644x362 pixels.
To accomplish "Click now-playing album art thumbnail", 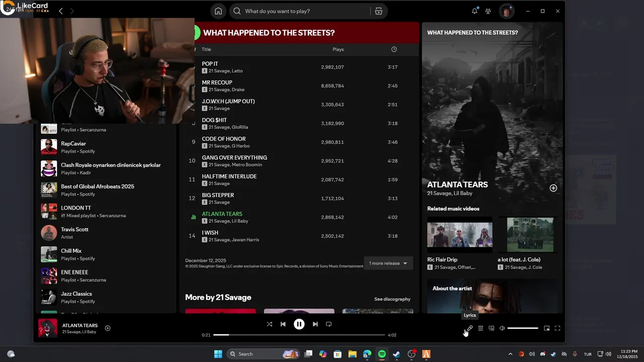I will click(x=48, y=328).
